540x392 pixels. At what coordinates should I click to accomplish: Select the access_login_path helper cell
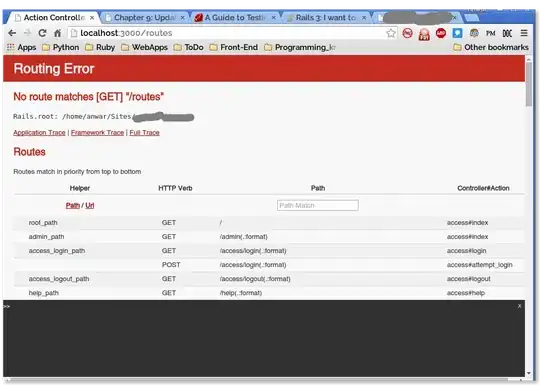pos(57,251)
